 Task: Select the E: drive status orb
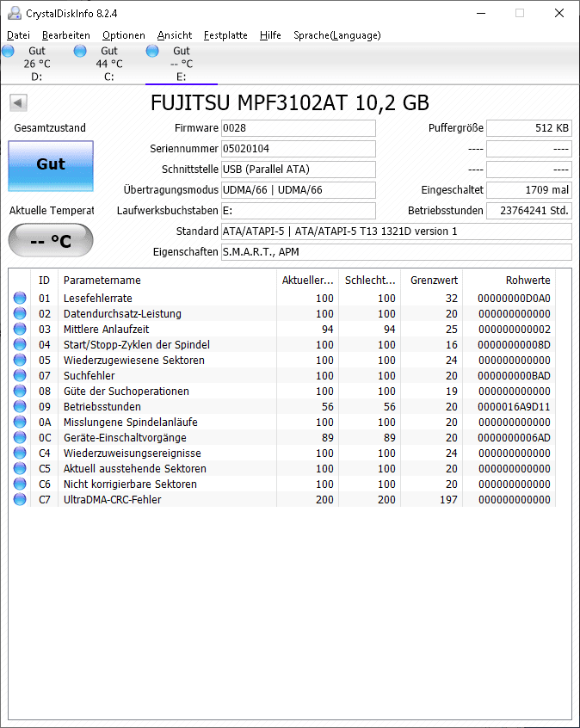(152, 51)
